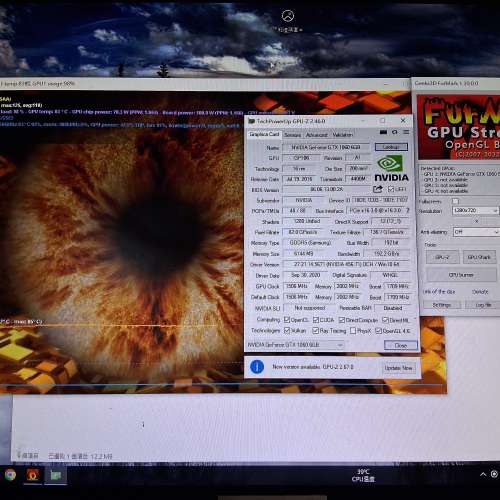Toggle the OpenGL 4.6 checkbox
This screenshot has height=500, width=500.
[x=378, y=331]
